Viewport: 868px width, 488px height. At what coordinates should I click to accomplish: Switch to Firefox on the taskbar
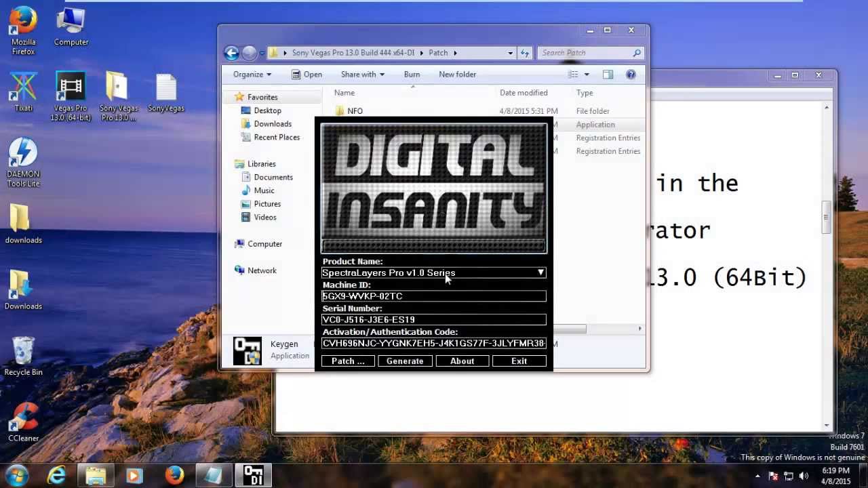[x=174, y=476]
